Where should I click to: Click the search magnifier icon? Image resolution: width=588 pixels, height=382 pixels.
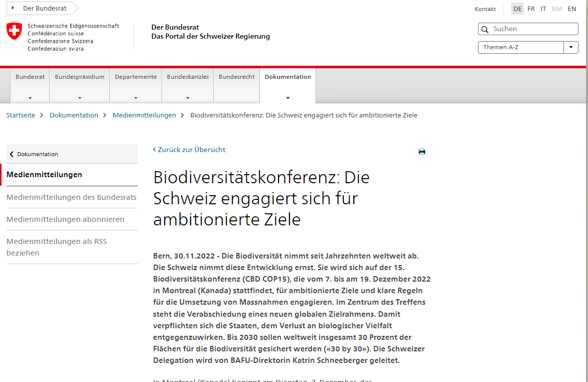485,29
